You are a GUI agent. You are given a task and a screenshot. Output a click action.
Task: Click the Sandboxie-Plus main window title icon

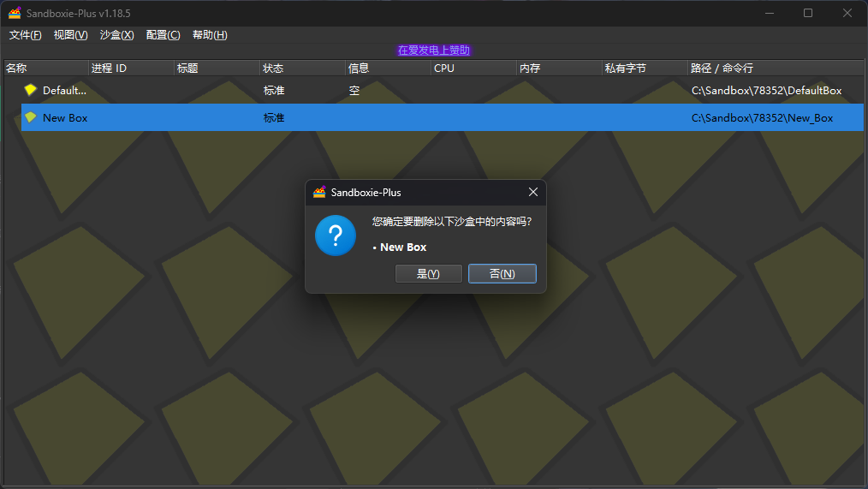(x=15, y=13)
